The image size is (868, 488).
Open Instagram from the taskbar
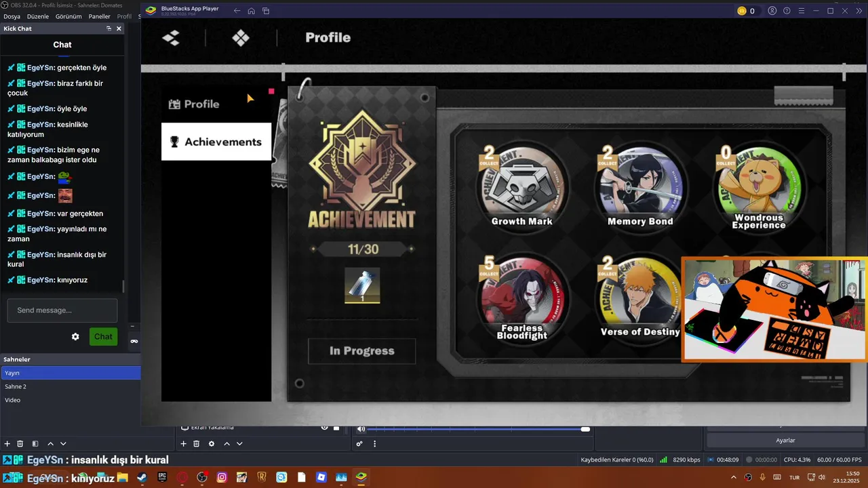click(x=222, y=477)
